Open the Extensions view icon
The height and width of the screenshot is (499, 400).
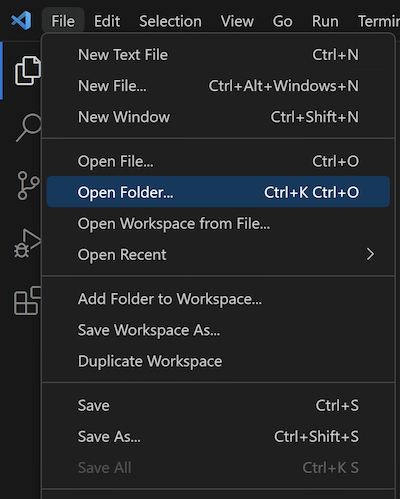(x=27, y=301)
